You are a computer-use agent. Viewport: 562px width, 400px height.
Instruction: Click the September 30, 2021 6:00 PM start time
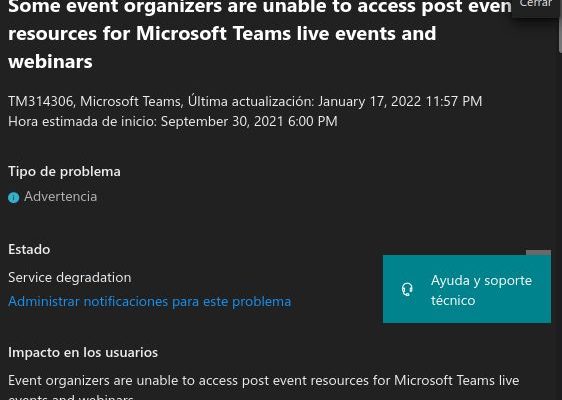[x=249, y=122]
